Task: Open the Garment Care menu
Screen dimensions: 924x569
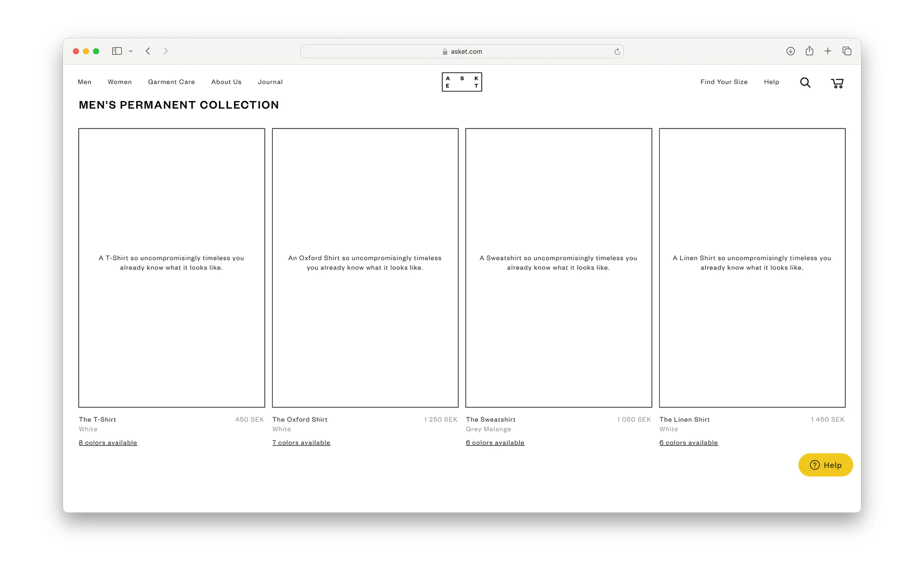Action: [x=171, y=82]
